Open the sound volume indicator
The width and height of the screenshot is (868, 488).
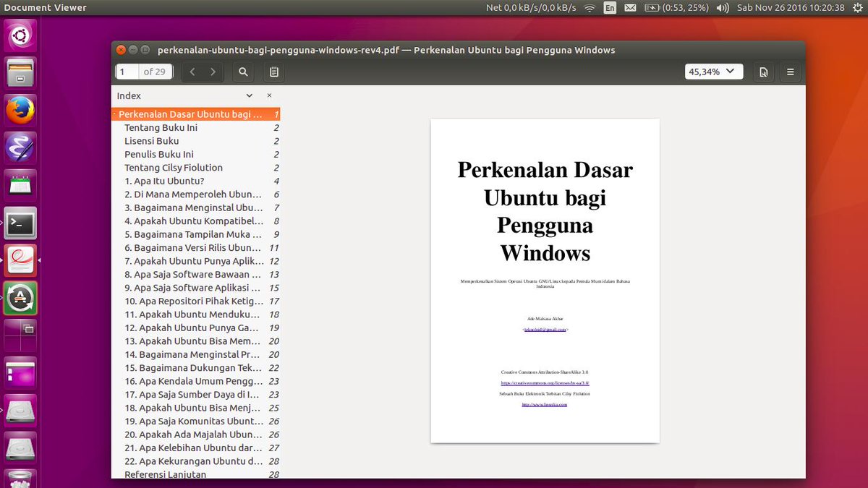pyautogui.click(x=722, y=8)
